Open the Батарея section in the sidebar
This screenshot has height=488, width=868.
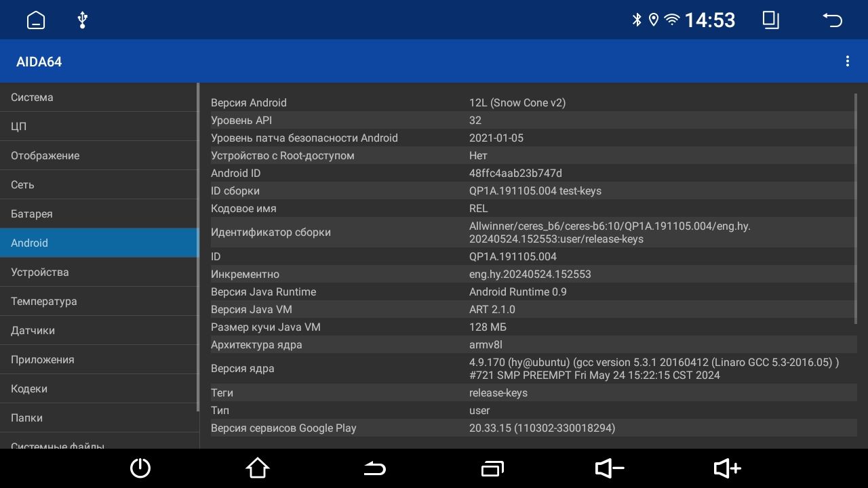click(100, 213)
